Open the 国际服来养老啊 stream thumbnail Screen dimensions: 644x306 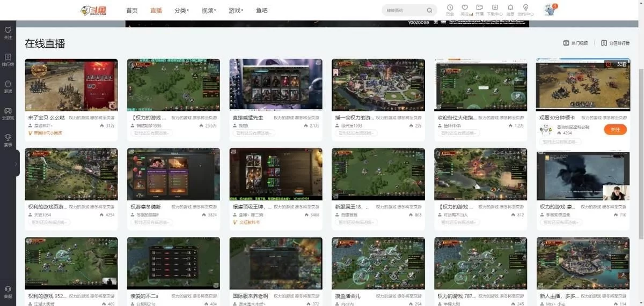tap(276, 264)
